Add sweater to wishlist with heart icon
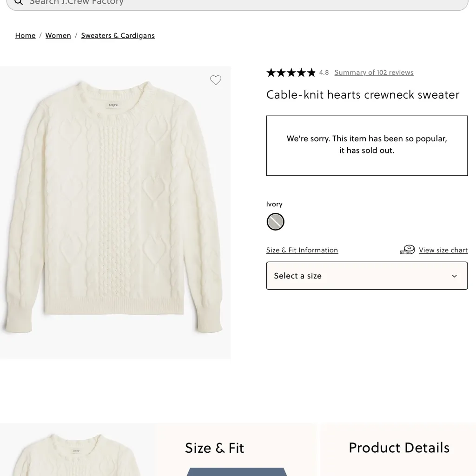This screenshot has width=476, height=476. [216, 80]
